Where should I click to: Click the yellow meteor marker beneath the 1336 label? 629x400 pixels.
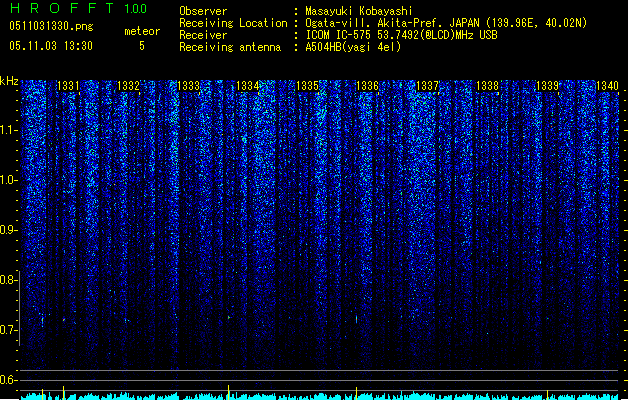tap(356, 393)
